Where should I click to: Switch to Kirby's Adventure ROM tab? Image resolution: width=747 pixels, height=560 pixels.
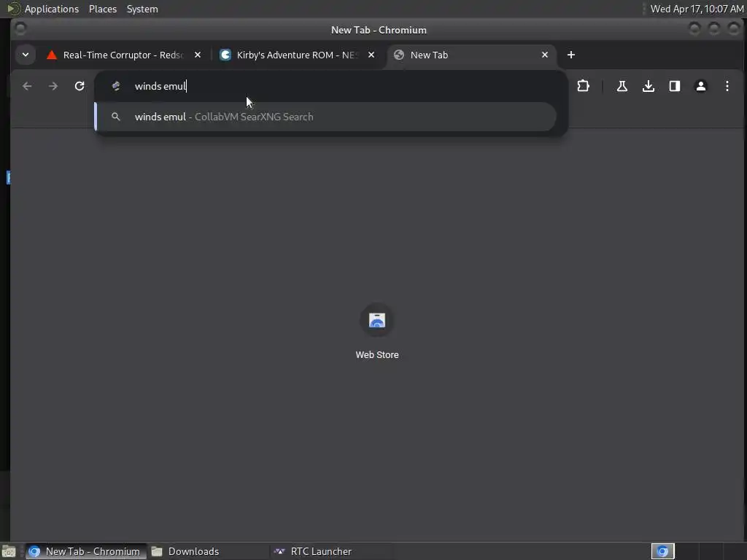296,55
